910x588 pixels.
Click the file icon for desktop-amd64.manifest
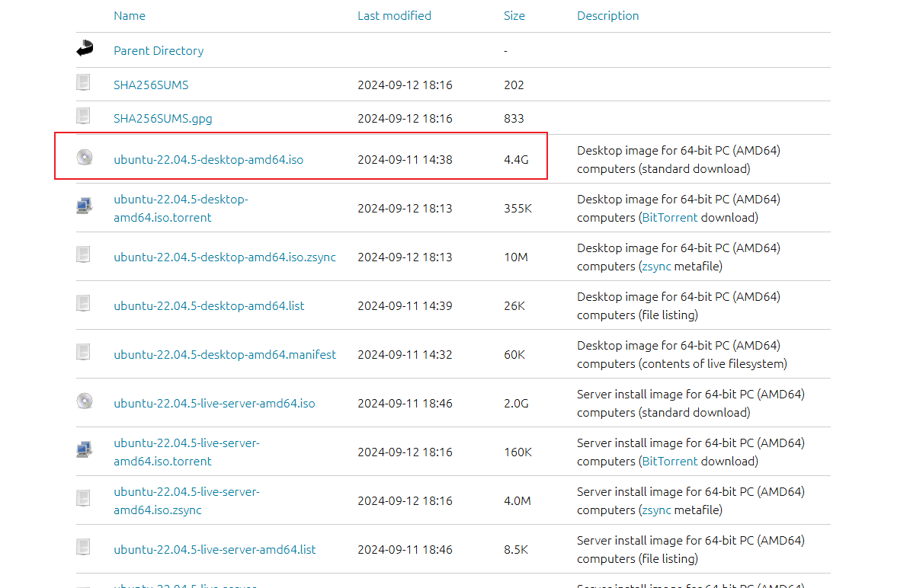(x=84, y=352)
